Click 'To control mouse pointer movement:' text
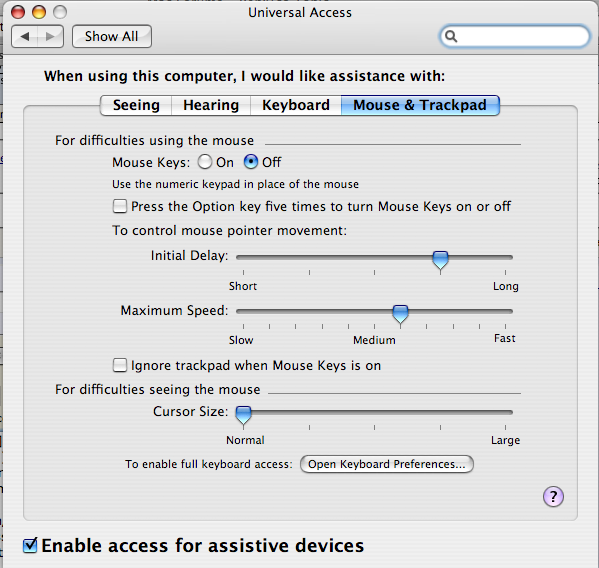The width and height of the screenshot is (599, 568). point(229,231)
